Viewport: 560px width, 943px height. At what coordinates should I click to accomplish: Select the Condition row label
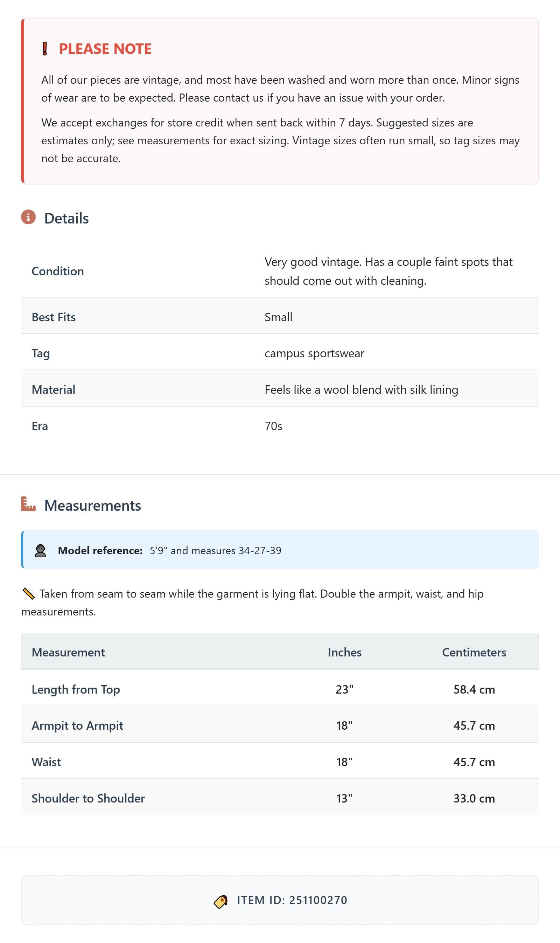tap(58, 271)
